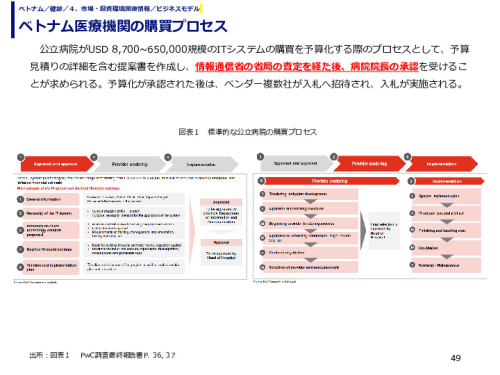This screenshot has height=375, width=500.
Task: Select the General information row
Action: click(48, 199)
